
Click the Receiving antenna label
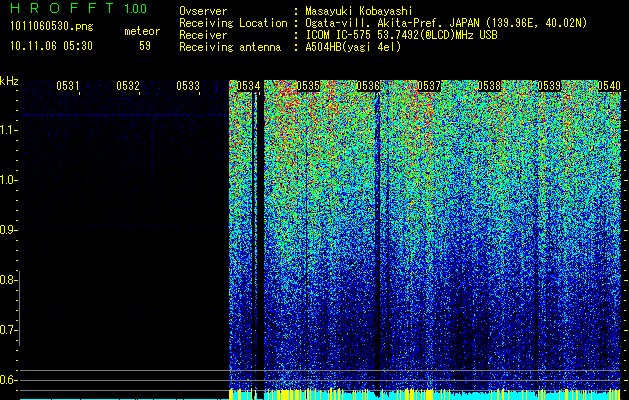pyautogui.click(x=230, y=47)
